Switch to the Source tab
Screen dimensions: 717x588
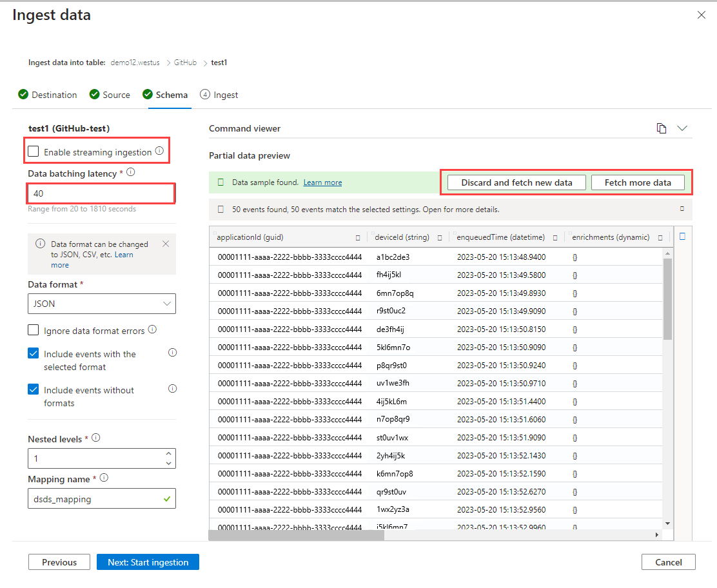pos(110,95)
